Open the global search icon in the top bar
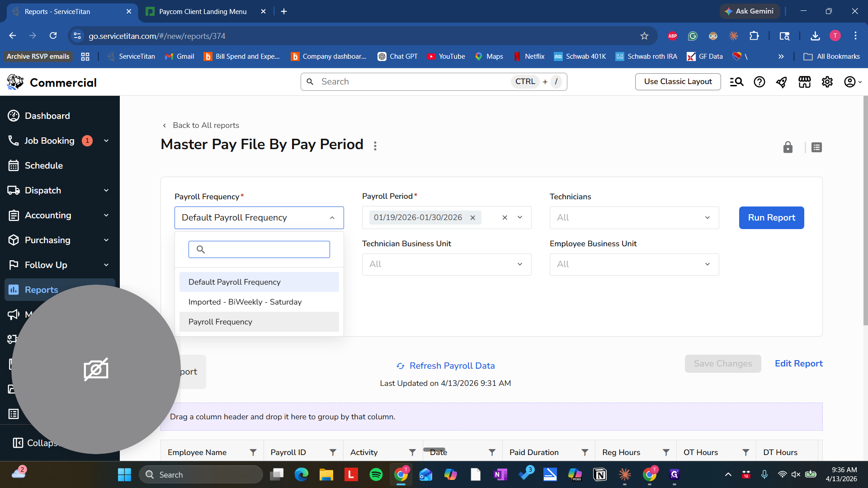868x488 pixels. coord(736,82)
